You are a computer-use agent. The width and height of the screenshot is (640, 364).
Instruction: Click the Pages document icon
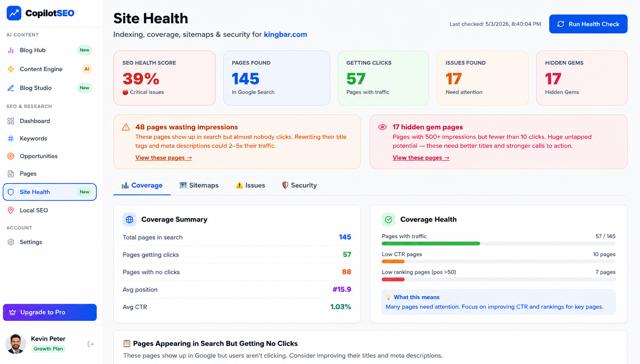[11, 174]
